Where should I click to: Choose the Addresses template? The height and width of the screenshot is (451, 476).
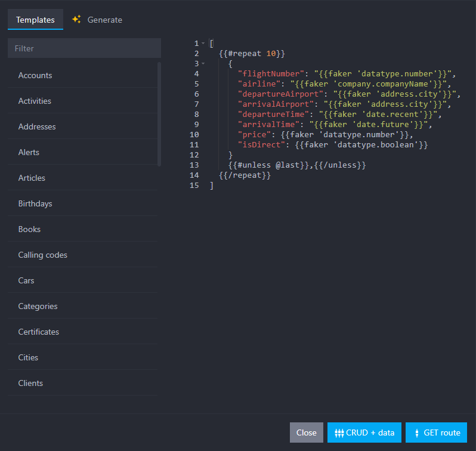click(x=37, y=126)
